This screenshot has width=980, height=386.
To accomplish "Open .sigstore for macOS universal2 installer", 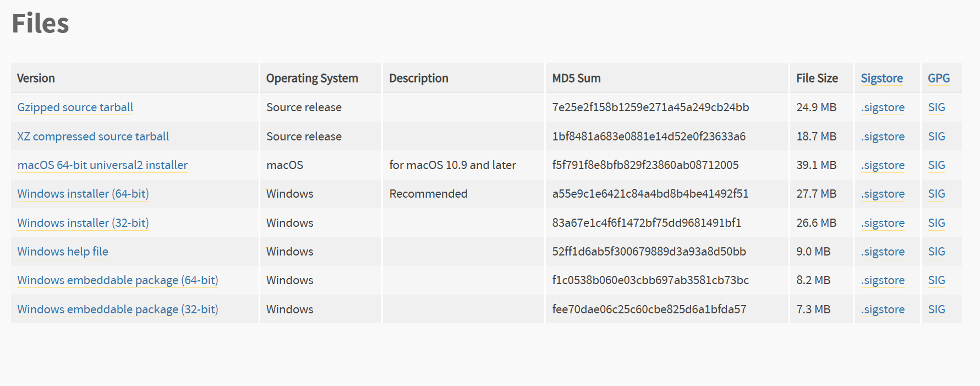I will coord(883,165).
